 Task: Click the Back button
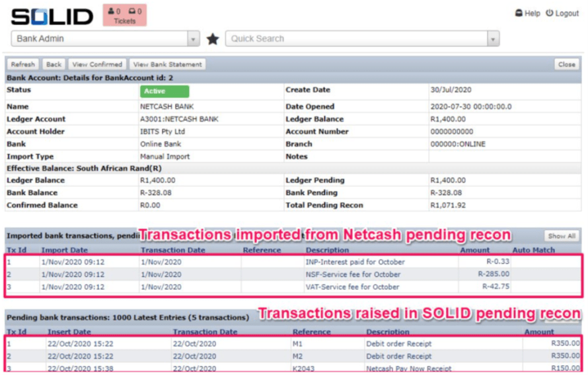54,65
